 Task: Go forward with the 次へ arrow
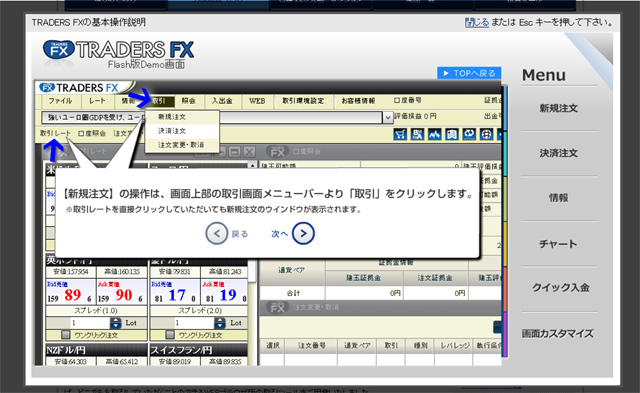pos(303,233)
